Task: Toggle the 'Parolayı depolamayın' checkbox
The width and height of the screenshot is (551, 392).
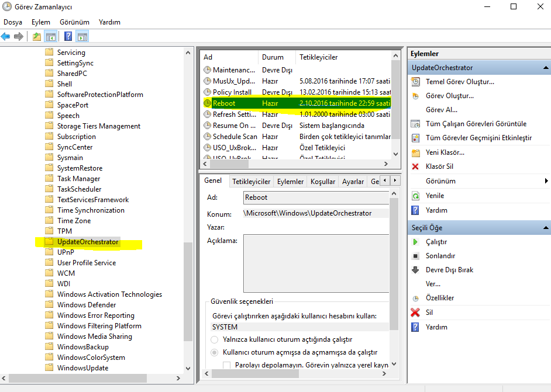Action: (x=227, y=365)
